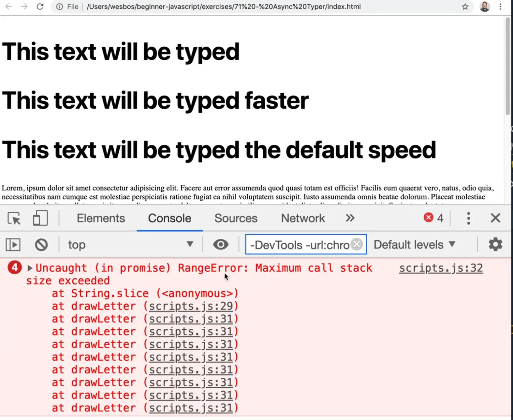Clear the console filter text
This screenshot has width=513, height=420.
tap(357, 244)
